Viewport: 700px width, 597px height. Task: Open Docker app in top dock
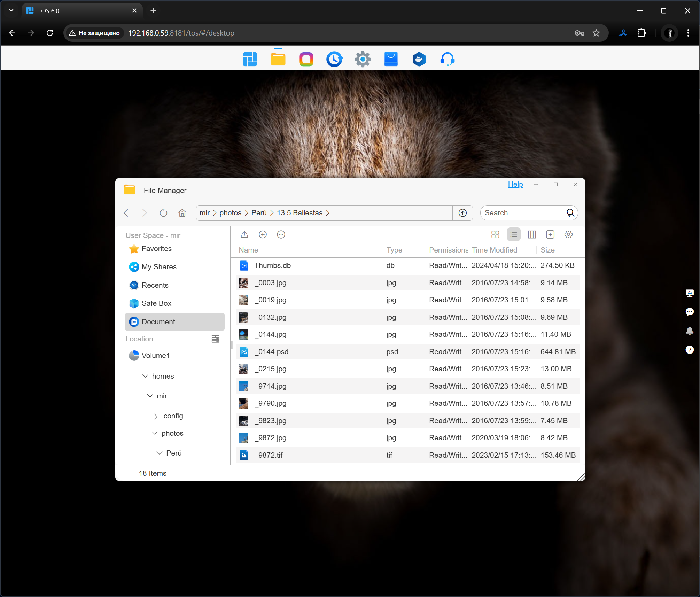click(419, 59)
